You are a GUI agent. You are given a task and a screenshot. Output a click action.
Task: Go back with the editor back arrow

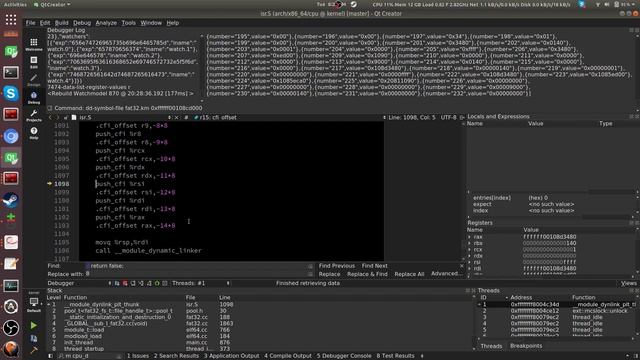coord(51,118)
